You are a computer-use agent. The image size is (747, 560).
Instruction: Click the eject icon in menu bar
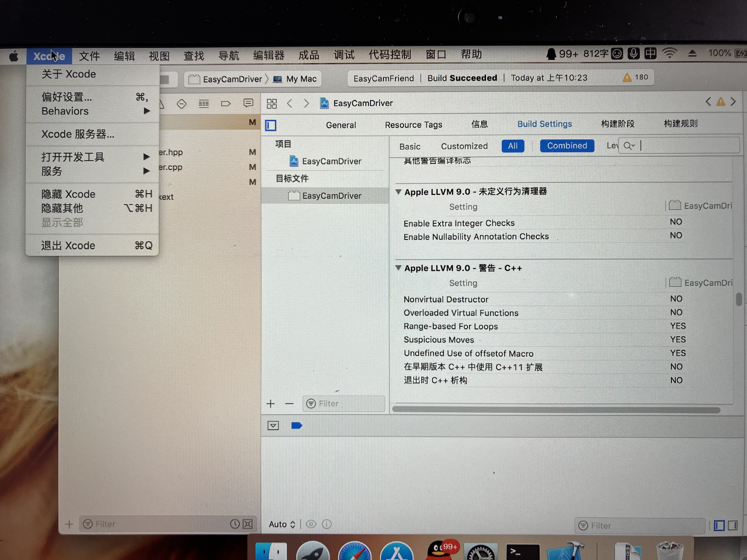tap(693, 53)
